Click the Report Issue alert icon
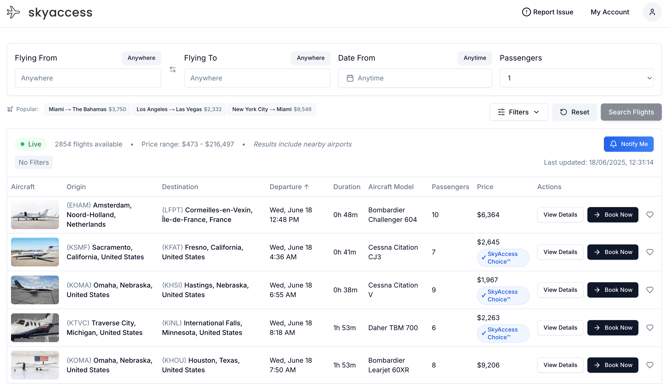The width and height of the screenshot is (670, 384). (x=526, y=12)
